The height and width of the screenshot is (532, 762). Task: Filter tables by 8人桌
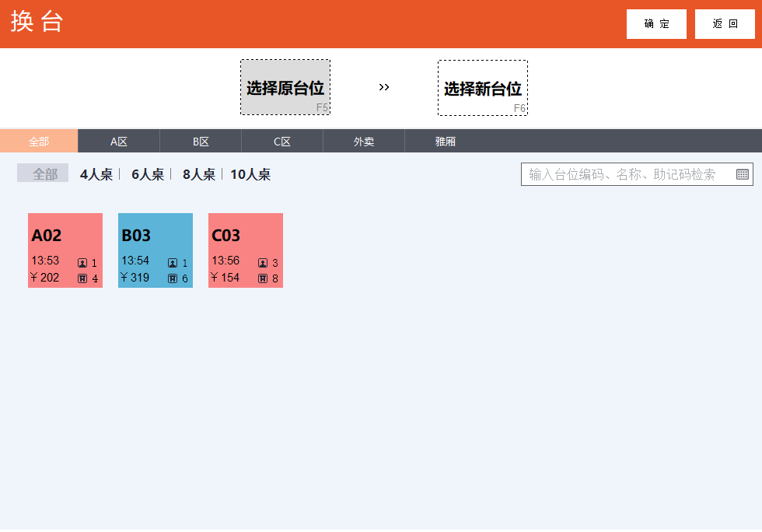tap(199, 174)
